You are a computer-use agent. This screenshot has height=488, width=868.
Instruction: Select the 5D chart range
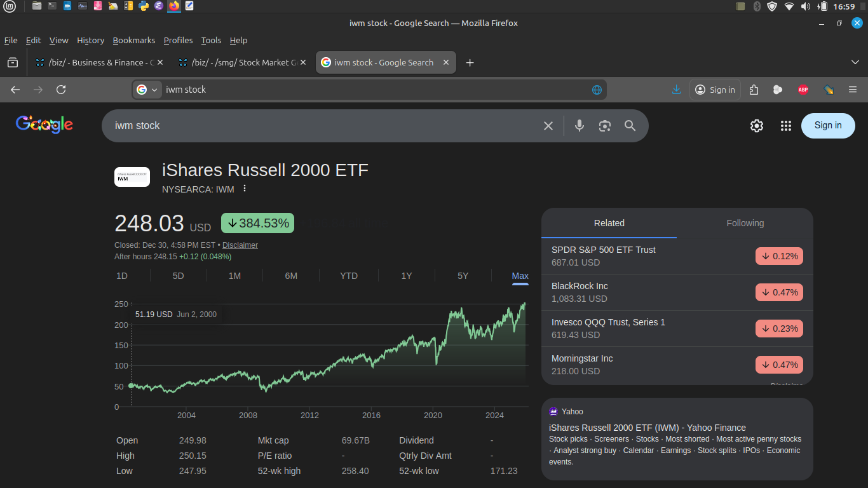coord(178,276)
